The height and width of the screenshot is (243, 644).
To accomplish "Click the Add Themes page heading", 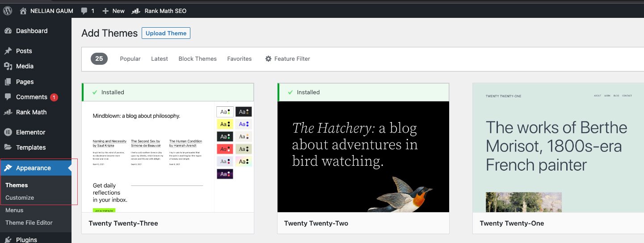I will click(109, 33).
